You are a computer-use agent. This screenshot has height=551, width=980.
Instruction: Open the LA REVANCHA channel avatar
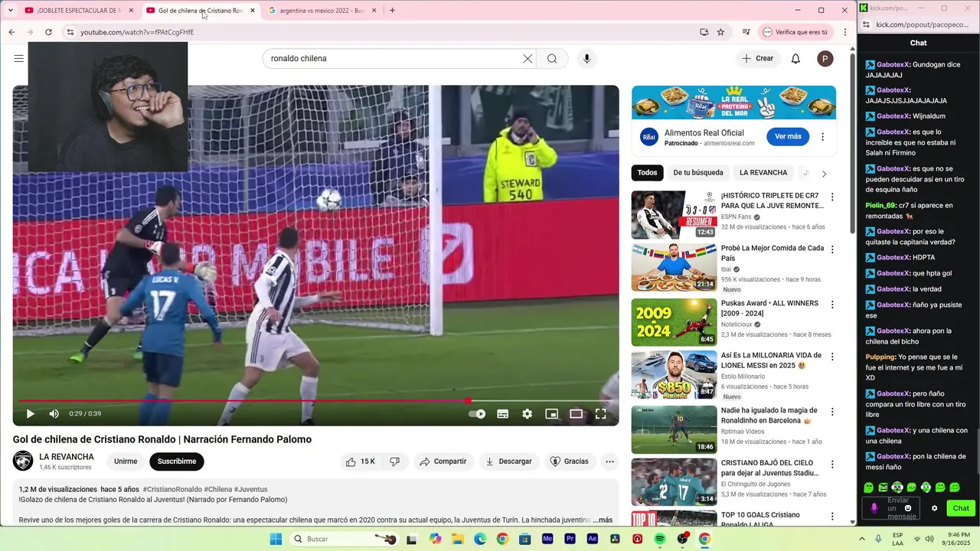click(23, 461)
